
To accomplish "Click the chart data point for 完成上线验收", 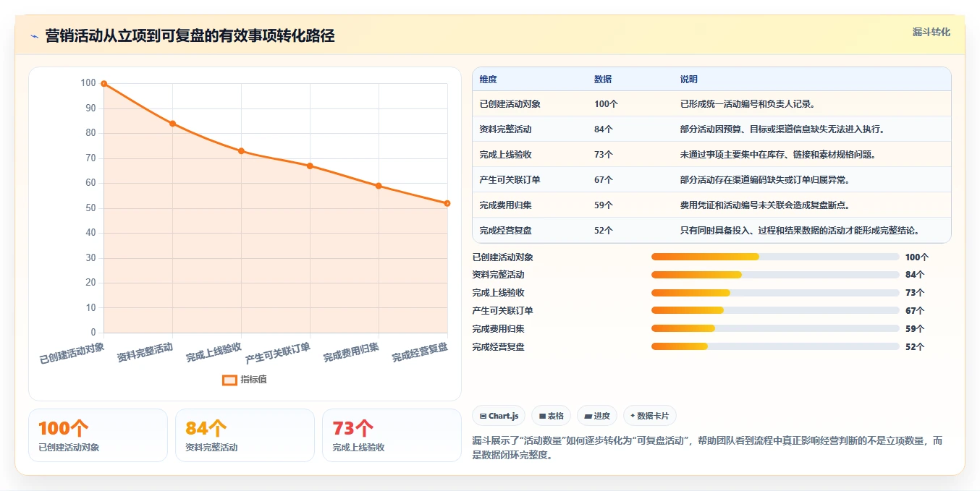I will (x=241, y=151).
